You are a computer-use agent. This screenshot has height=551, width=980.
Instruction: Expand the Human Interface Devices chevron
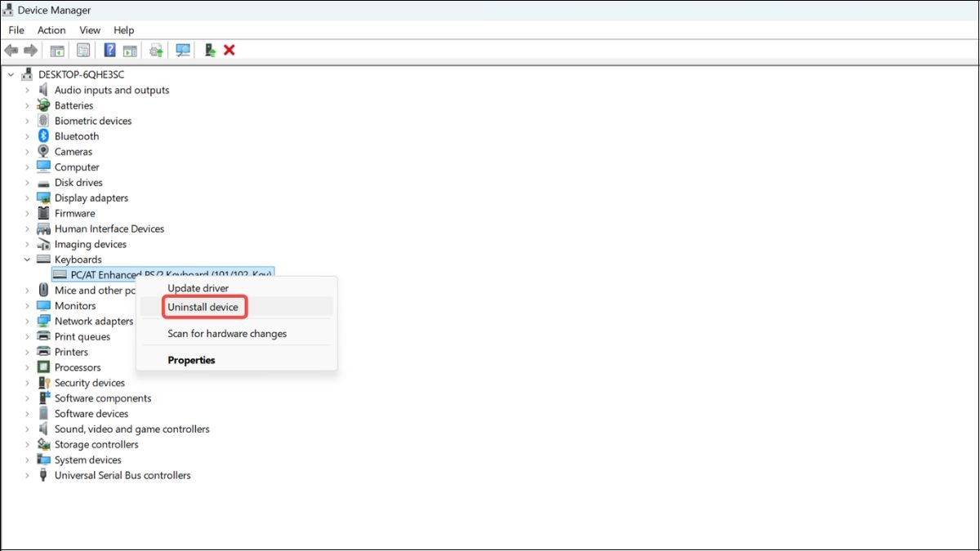(x=27, y=229)
